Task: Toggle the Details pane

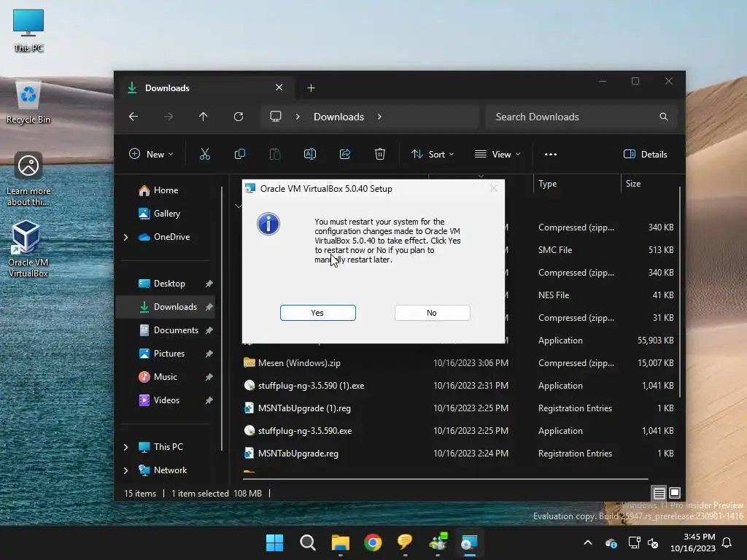Action: point(646,154)
